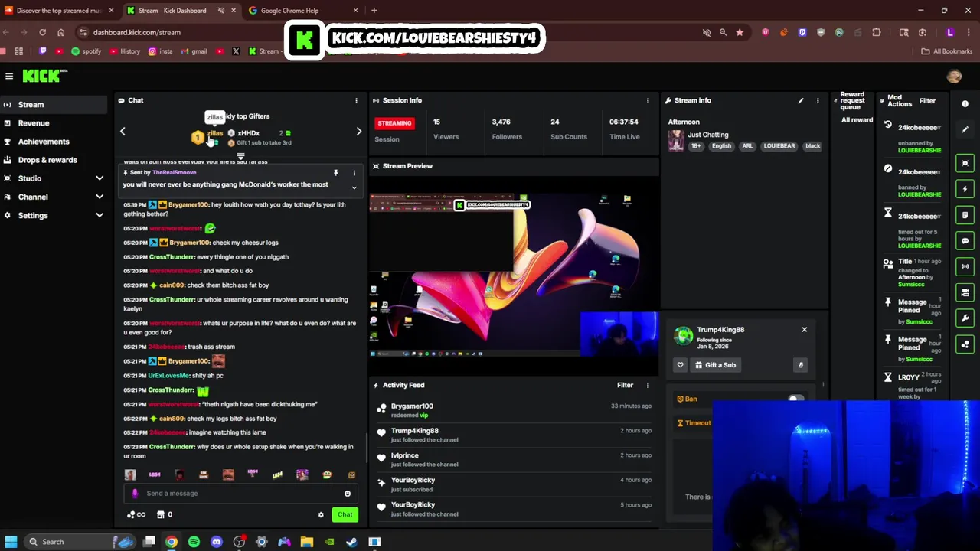Reload the page

tap(42, 32)
